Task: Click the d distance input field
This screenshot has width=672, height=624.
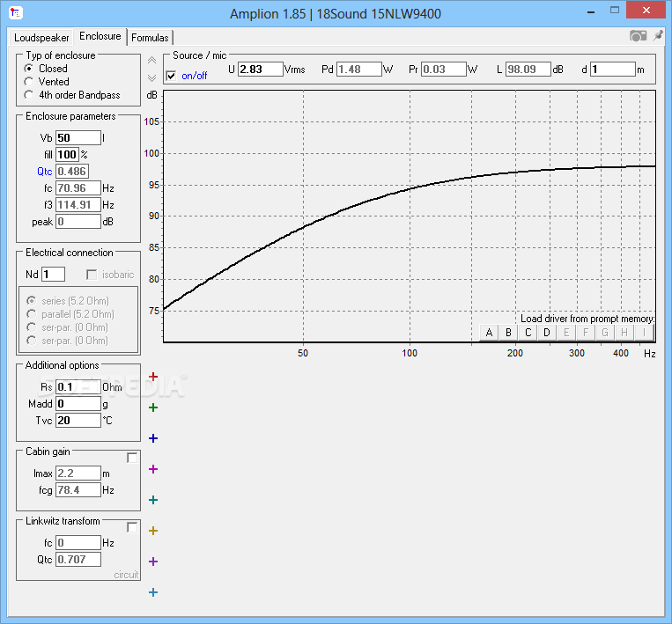Action: 613,69
